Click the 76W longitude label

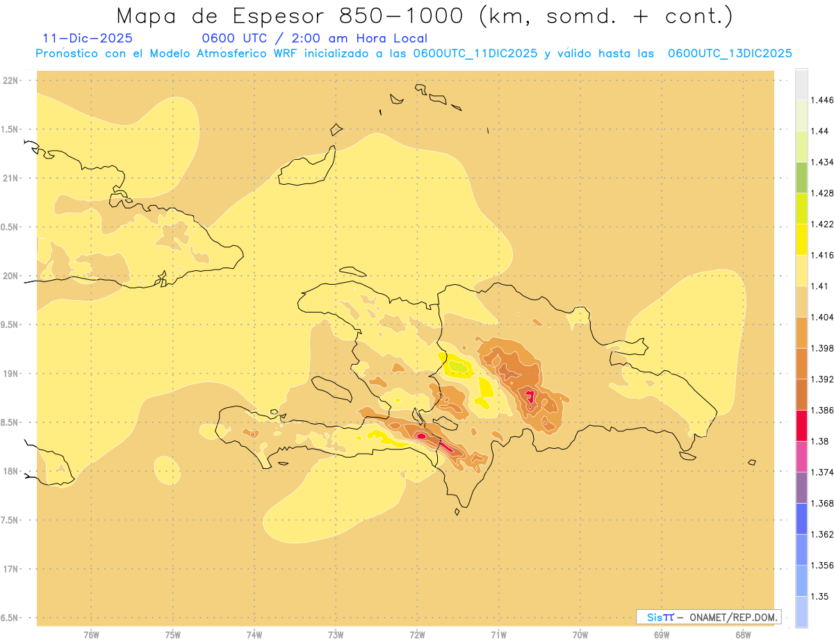[x=91, y=635]
